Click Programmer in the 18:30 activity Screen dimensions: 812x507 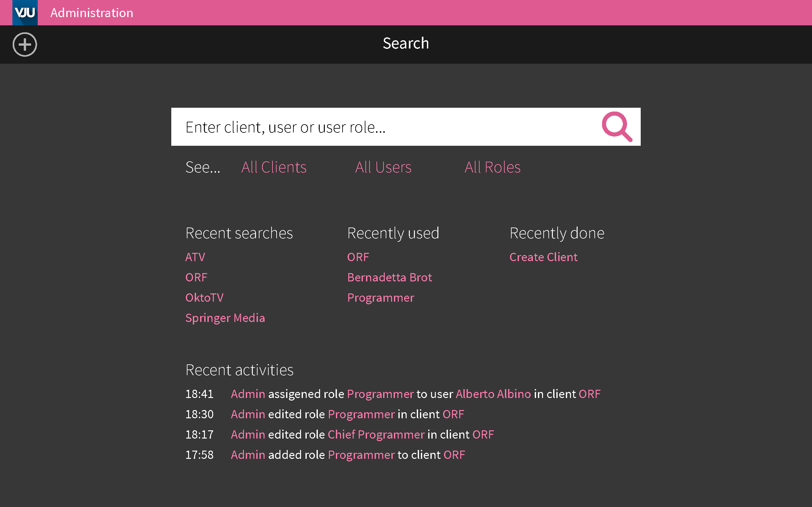[x=361, y=414]
